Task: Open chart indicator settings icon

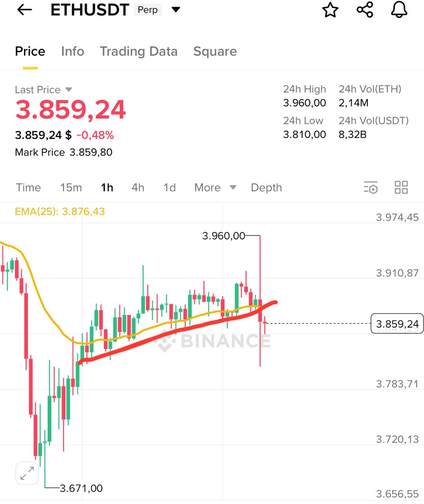Action: pyautogui.click(x=371, y=188)
